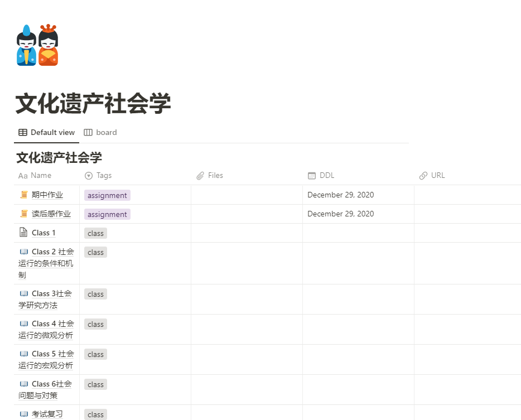Image resolution: width=521 pixels, height=420 pixels.
Task: Click the scroll icon beside 期中作业
Action: (x=23, y=195)
